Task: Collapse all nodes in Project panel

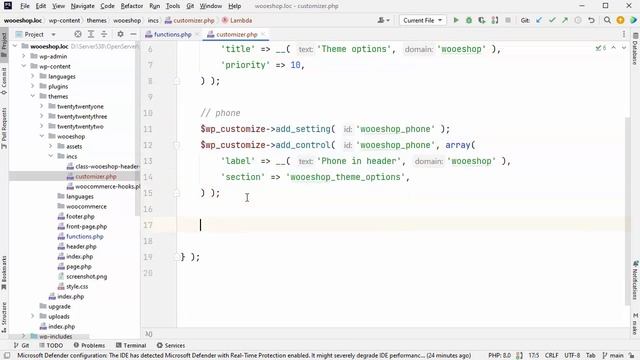Action: [x=104, y=34]
